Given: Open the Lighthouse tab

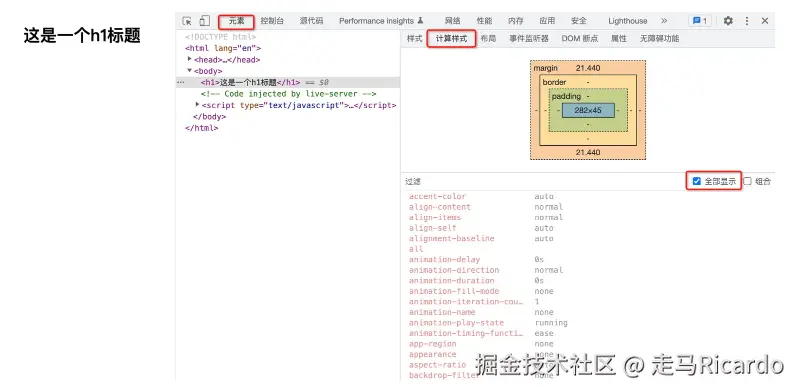Looking at the screenshot, I should click(x=628, y=21).
